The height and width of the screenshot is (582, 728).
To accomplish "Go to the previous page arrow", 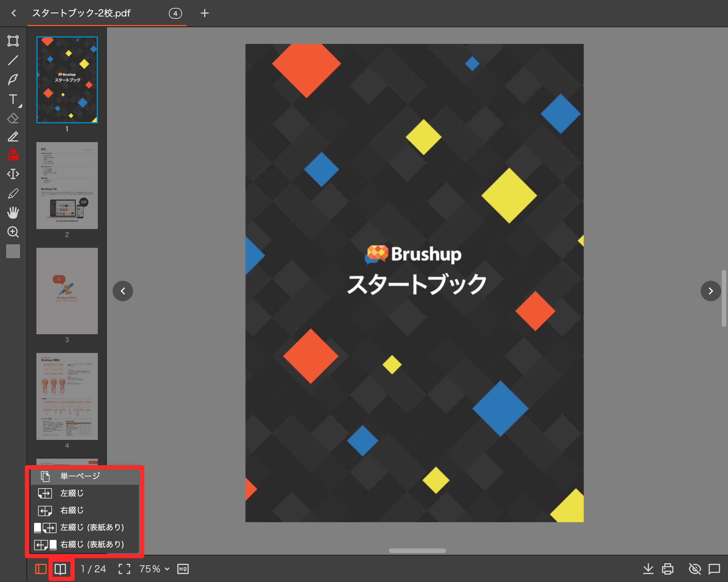I will tap(123, 291).
